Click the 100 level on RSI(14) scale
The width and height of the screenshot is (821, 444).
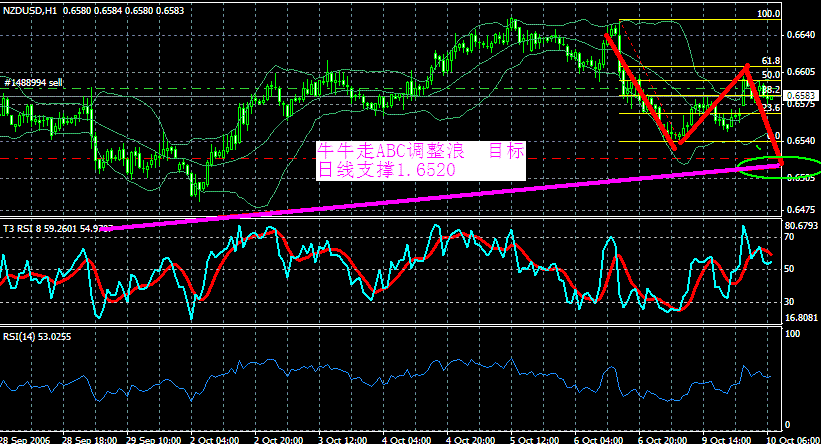(x=792, y=334)
